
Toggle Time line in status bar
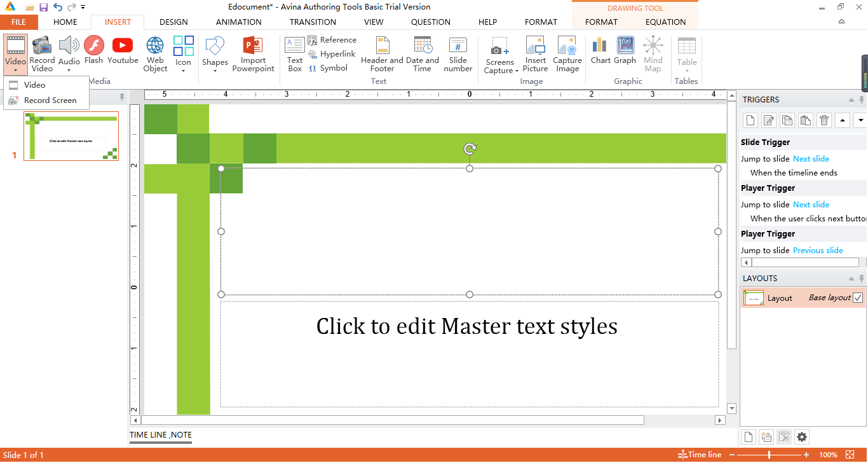(700, 455)
